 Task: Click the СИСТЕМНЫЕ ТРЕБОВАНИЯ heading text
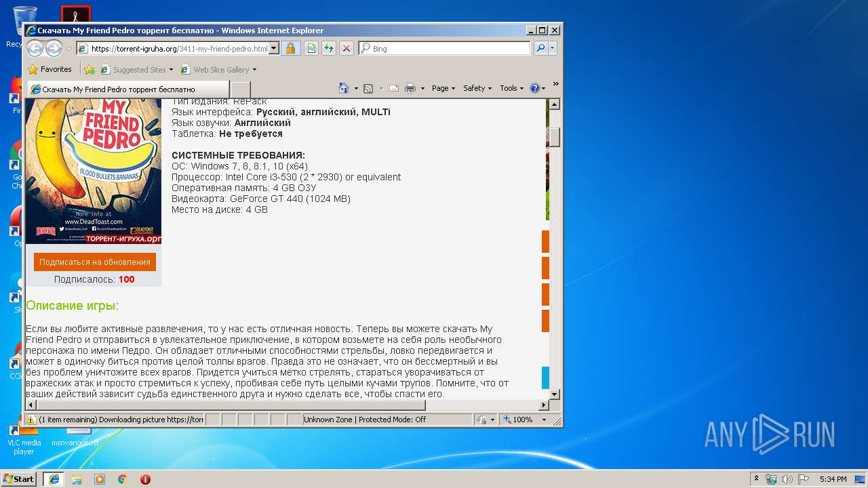238,155
